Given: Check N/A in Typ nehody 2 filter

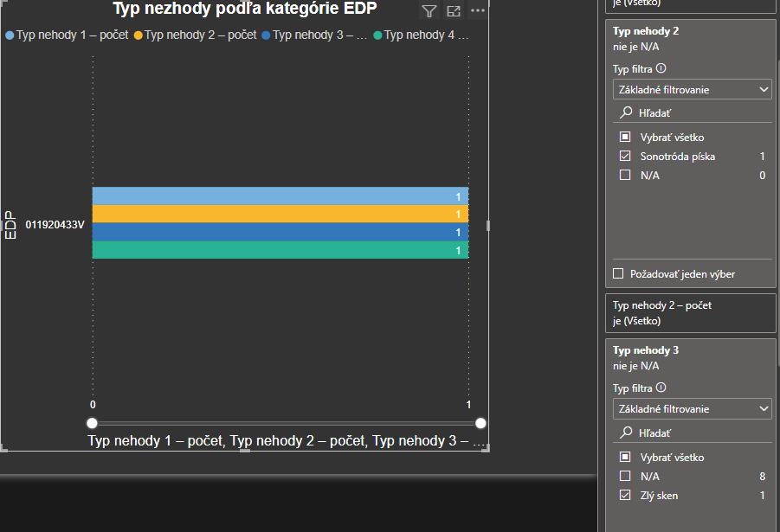Looking at the screenshot, I should pyautogui.click(x=625, y=175).
